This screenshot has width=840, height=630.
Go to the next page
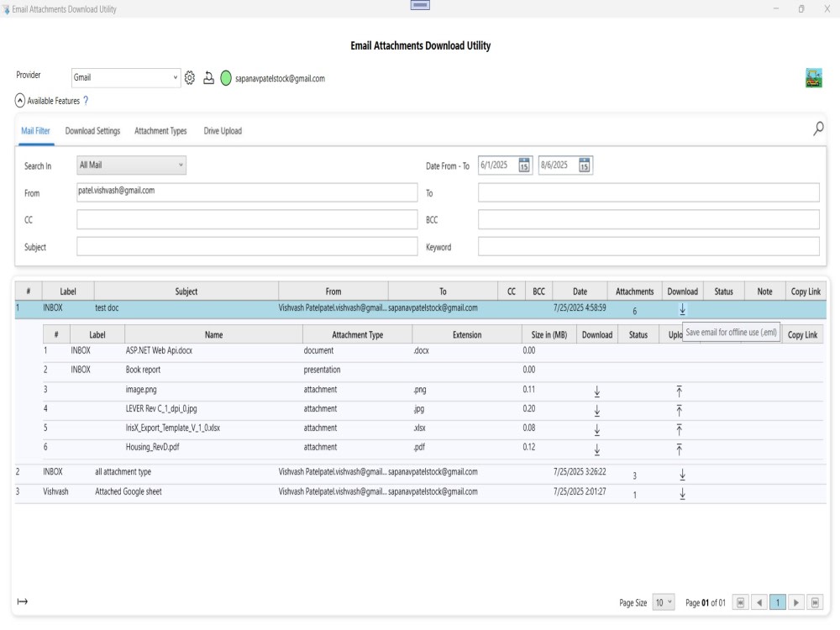click(x=796, y=602)
